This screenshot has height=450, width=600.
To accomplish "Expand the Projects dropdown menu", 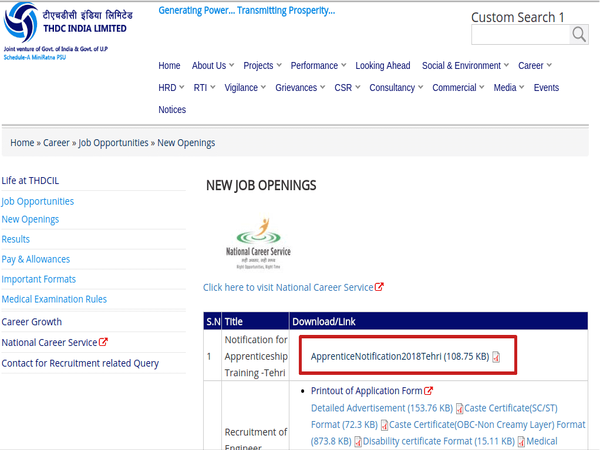I will pyautogui.click(x=262, y=66).
